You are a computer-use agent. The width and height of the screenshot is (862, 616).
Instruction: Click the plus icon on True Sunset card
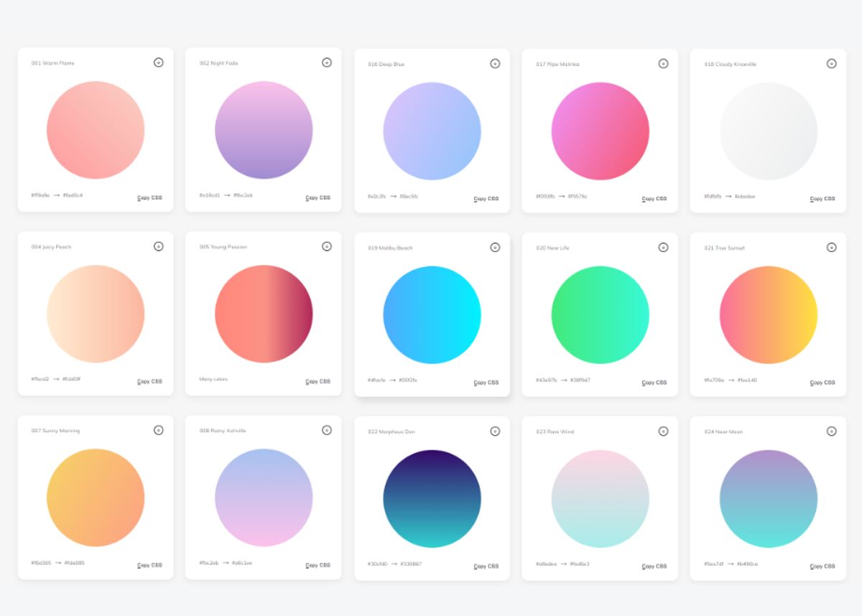[831, 247]
